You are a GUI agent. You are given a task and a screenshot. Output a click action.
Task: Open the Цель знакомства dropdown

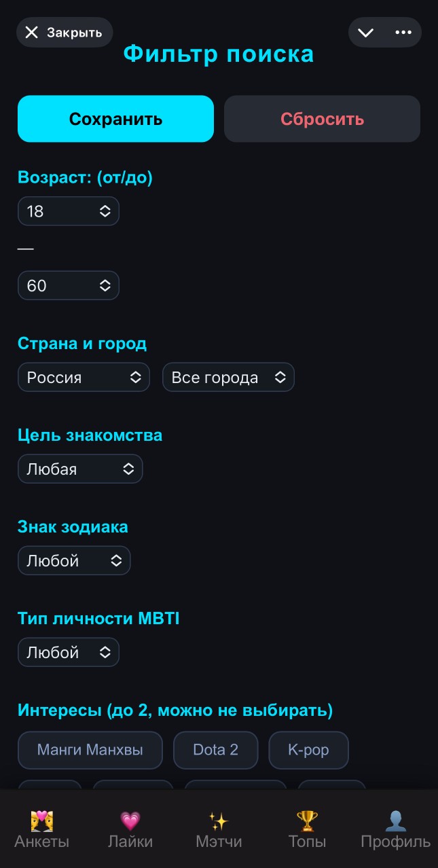[80, 469]
